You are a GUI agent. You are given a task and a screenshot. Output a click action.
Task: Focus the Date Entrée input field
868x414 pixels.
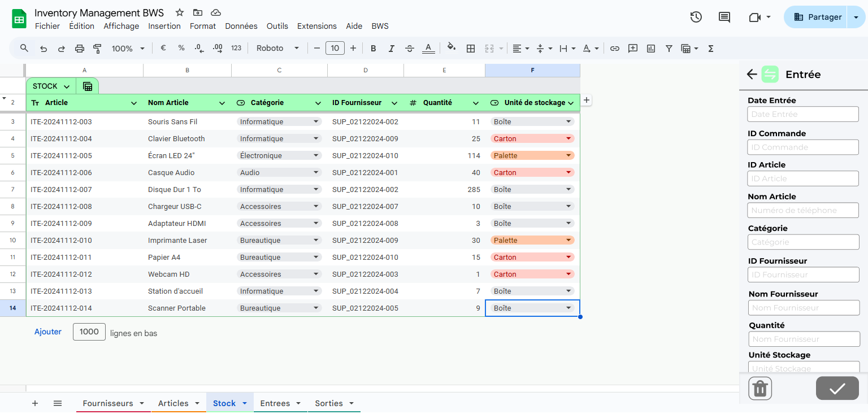point(803,114)
